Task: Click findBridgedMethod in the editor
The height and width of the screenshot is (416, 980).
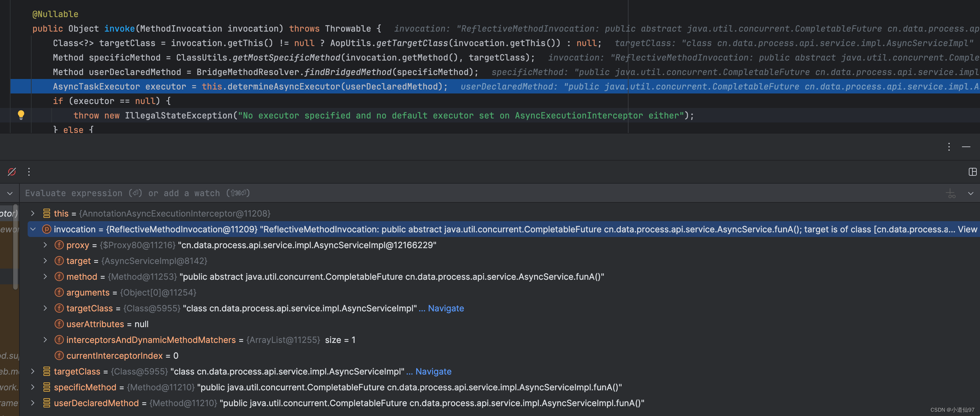Action: click(348, 72)
